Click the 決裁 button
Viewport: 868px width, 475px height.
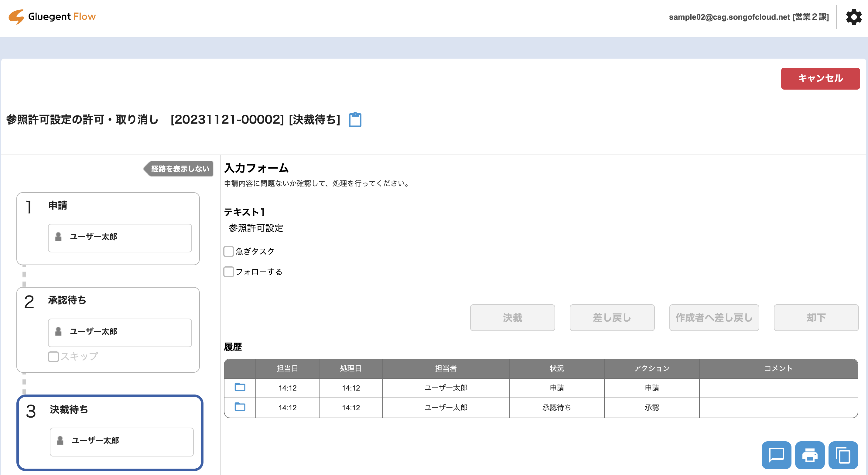(512, 318)
